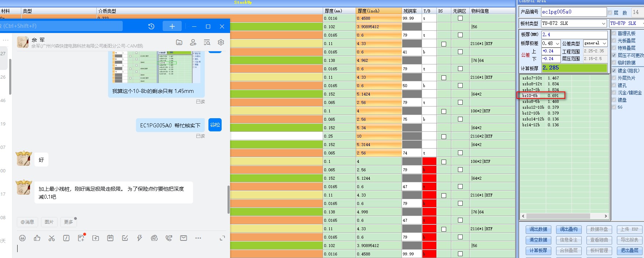Enable 外层负片 checkbox
The image size is (644, 258).
[614, 78]
